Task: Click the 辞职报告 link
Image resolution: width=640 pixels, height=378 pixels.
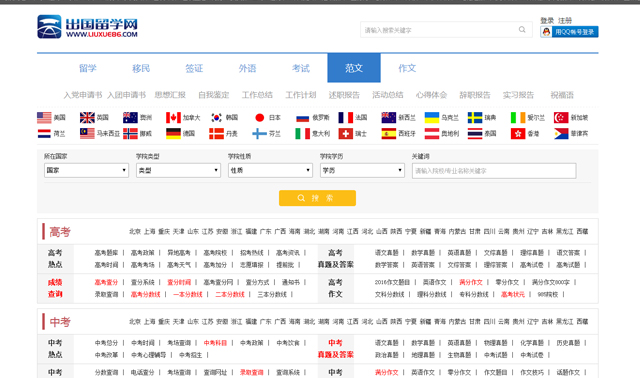Action: coord(475,95)
